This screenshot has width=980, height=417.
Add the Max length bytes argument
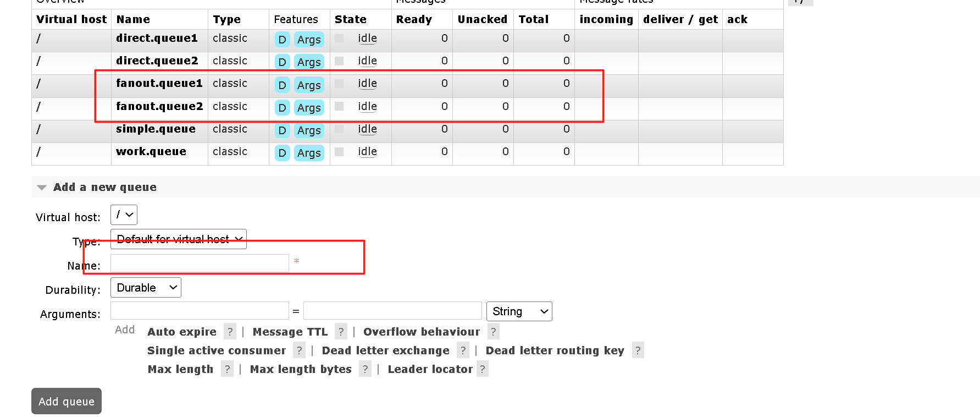point(301,369)
